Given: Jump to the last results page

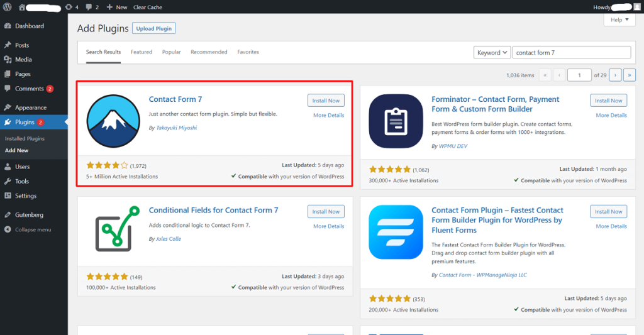Looking at the screenshot, I should 629,75.
